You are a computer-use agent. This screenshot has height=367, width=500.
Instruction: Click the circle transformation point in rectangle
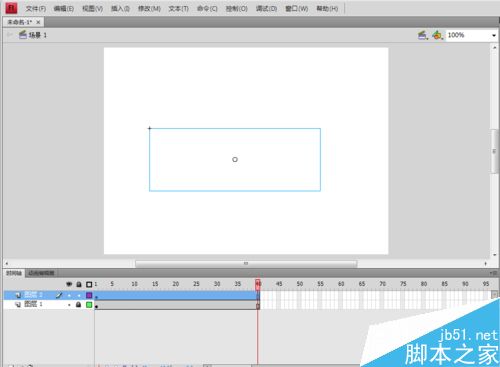(235, 160)
